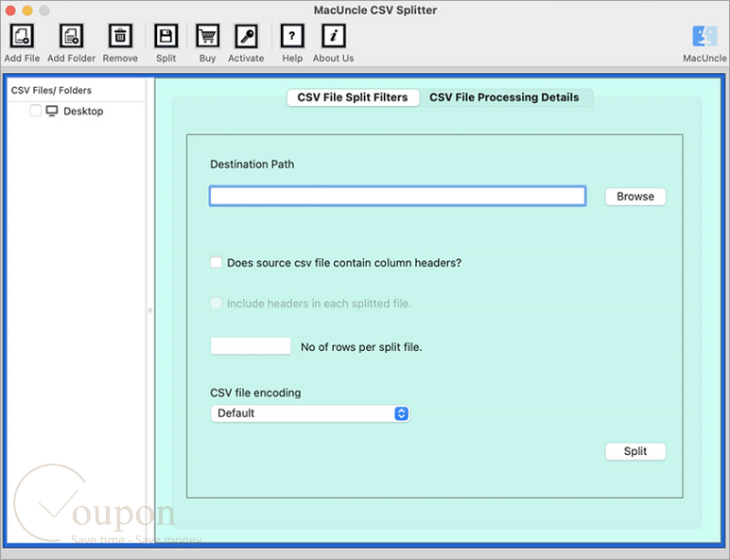Close the window with the red button
This screenshot has width=730, height=560.
[10, 10]
